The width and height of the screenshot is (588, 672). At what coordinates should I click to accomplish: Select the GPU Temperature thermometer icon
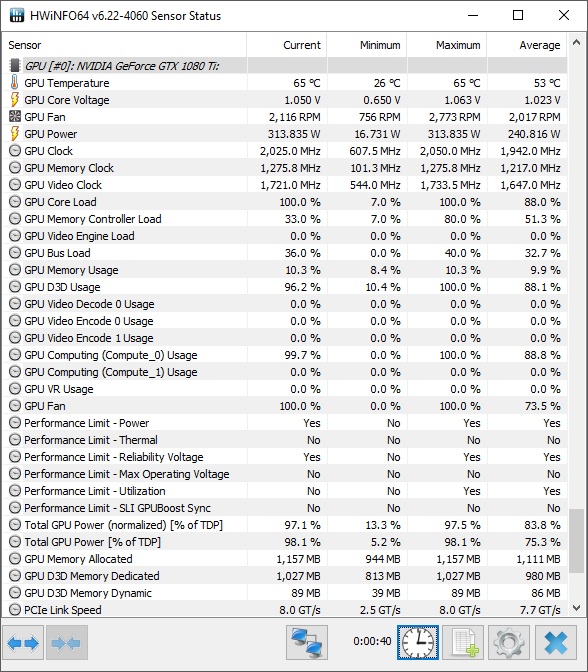pos(15,82)
